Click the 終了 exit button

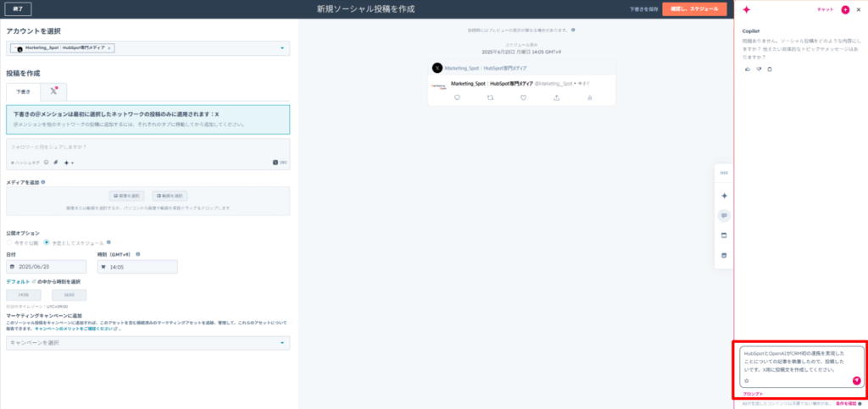[x=18, y=8]
